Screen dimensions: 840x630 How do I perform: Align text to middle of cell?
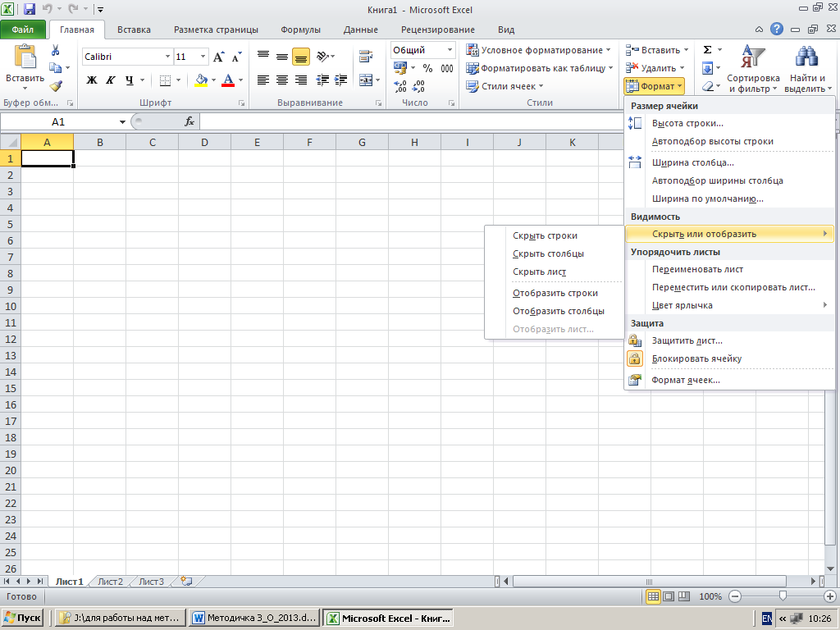coord(282,56)
